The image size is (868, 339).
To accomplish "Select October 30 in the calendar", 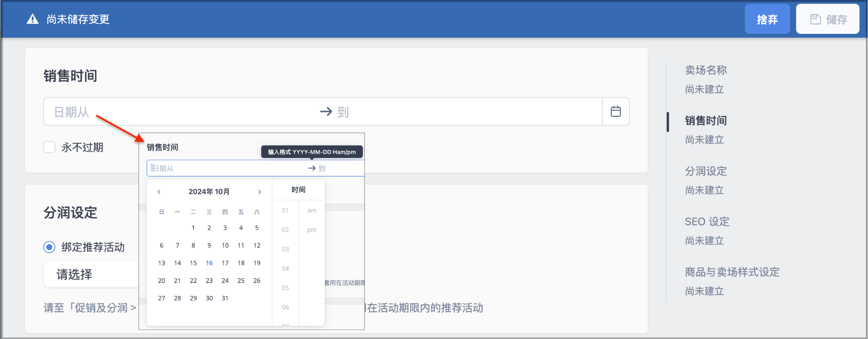I will point(209,298).
